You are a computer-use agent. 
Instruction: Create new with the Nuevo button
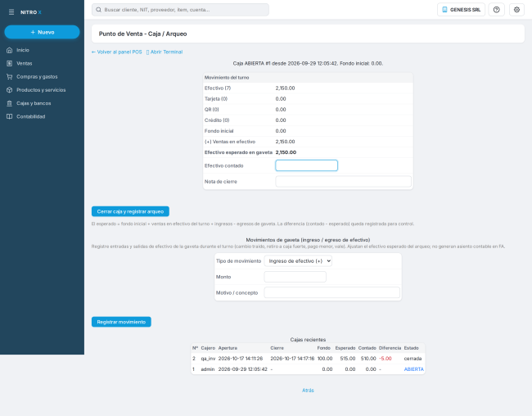tap(42, 32)
